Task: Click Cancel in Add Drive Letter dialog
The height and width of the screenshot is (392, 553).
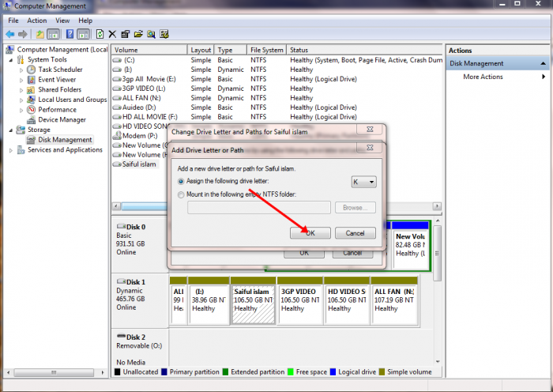Action: (355, 233)
